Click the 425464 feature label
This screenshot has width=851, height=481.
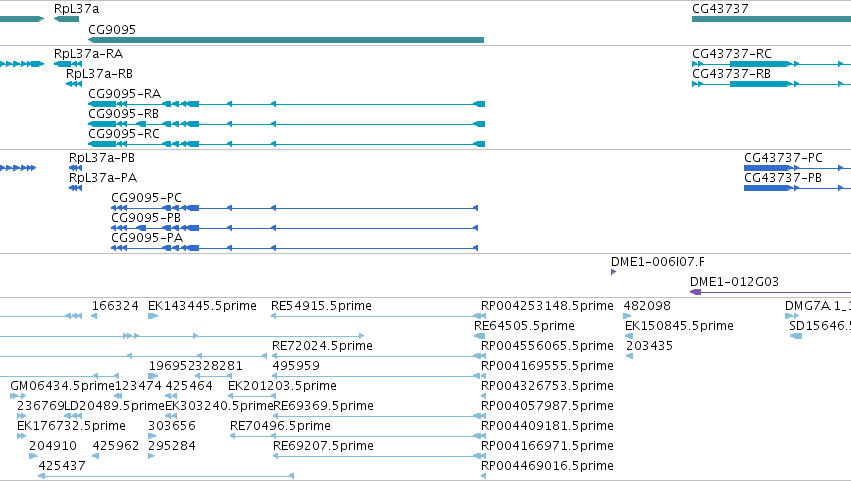189,387
